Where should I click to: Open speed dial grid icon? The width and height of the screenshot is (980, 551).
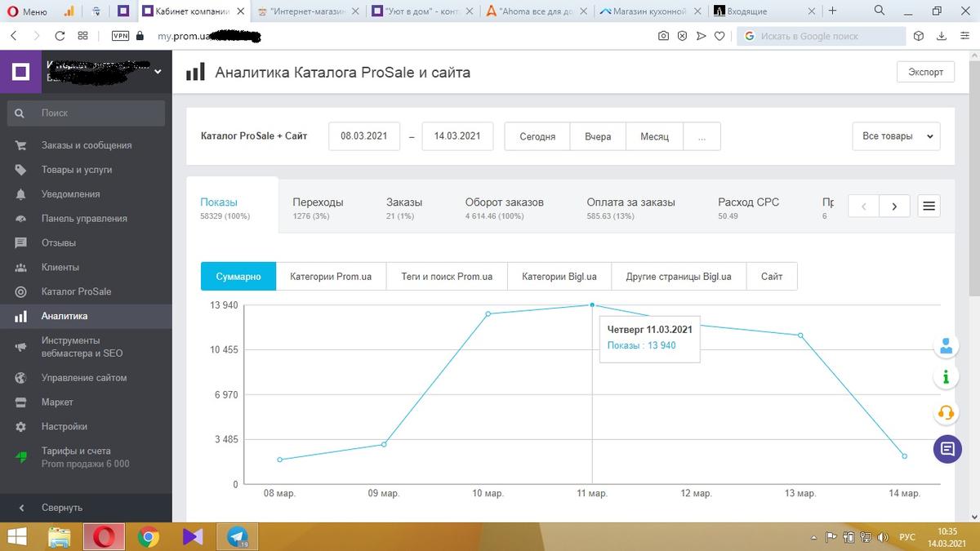[x=82, y=36]
